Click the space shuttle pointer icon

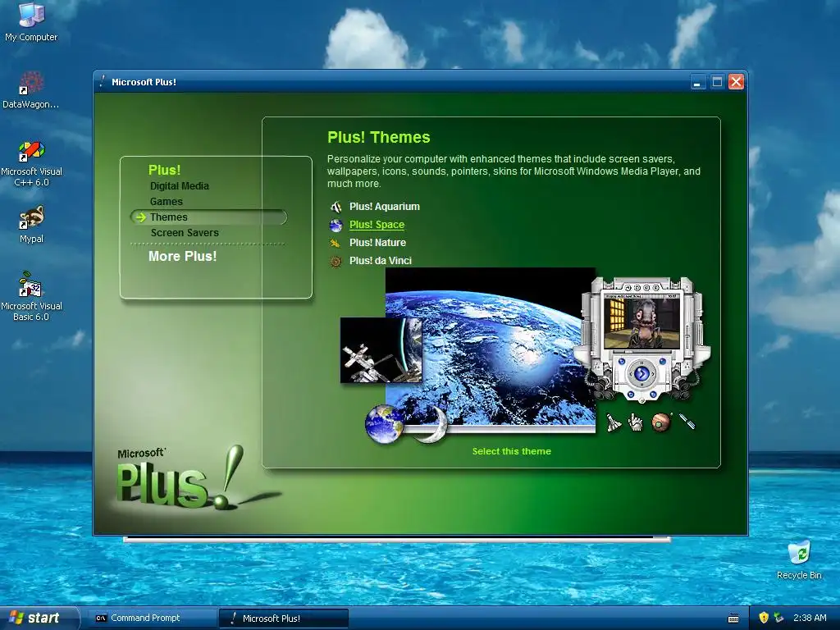(614, 422)
